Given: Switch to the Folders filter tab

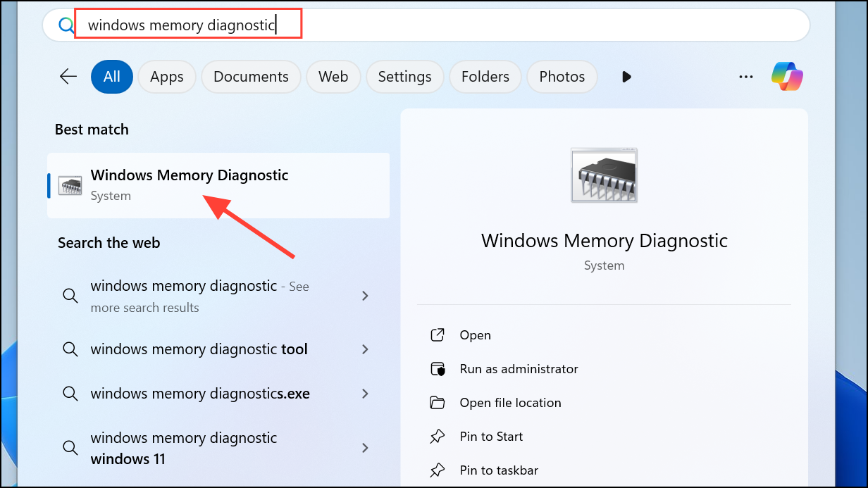Looking at the screenshot, I should tap(485, 77).
